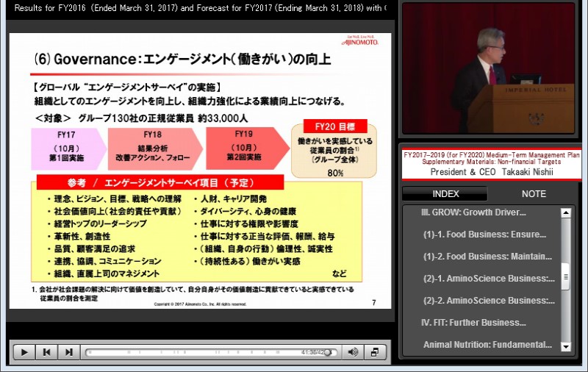Play the presentation video

point(24,352)
